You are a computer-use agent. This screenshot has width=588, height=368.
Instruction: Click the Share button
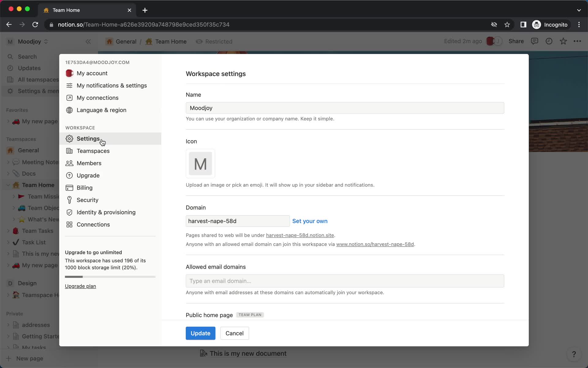click(x=516, y=41)
